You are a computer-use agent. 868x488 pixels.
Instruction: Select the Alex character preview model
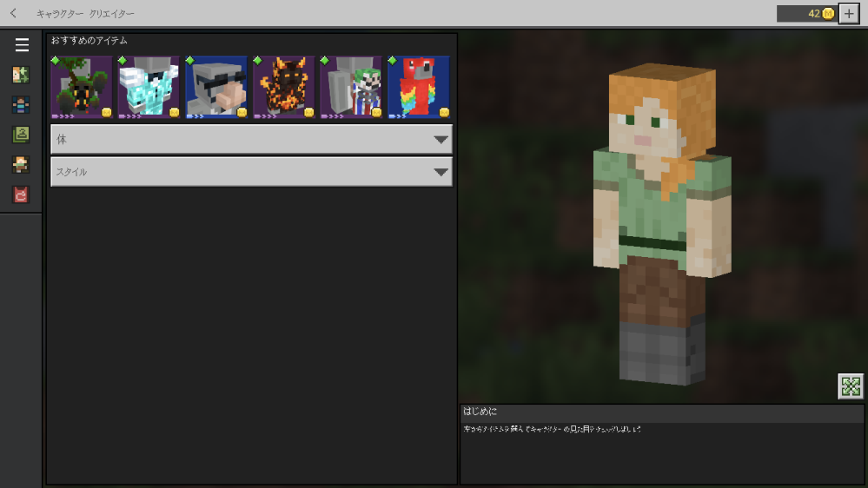[x=662, y=224]
